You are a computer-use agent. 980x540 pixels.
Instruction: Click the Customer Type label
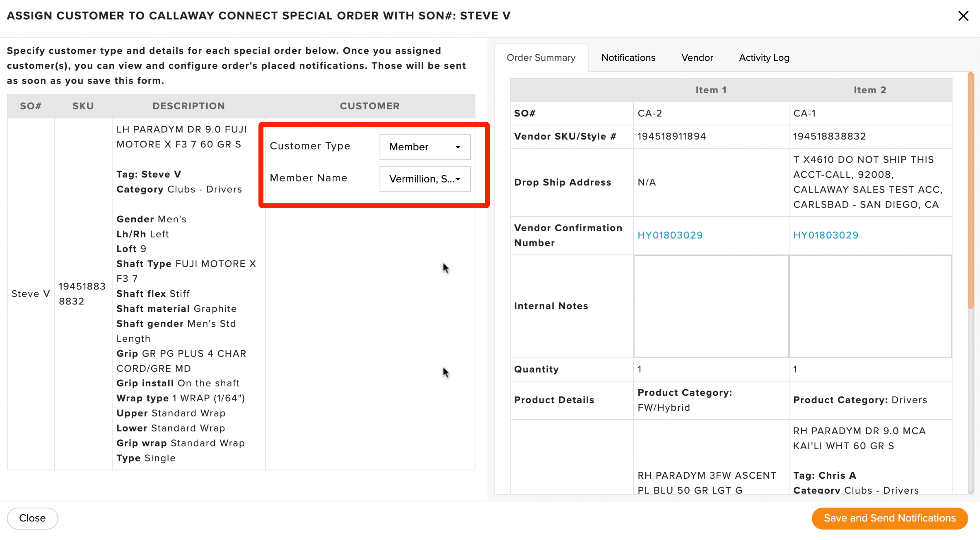click(310, 146)
